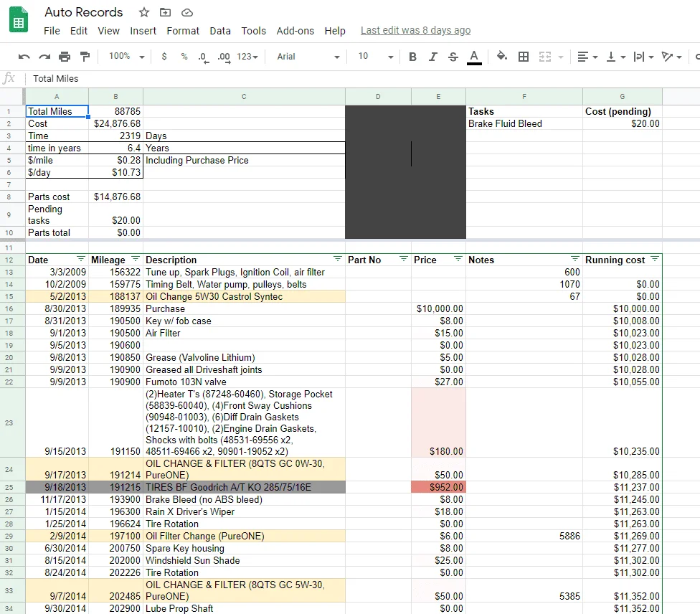Open the Arial font dropdown
Image resolution: width=700 pixels, height=614 pixels.
(x=308, y=57)
